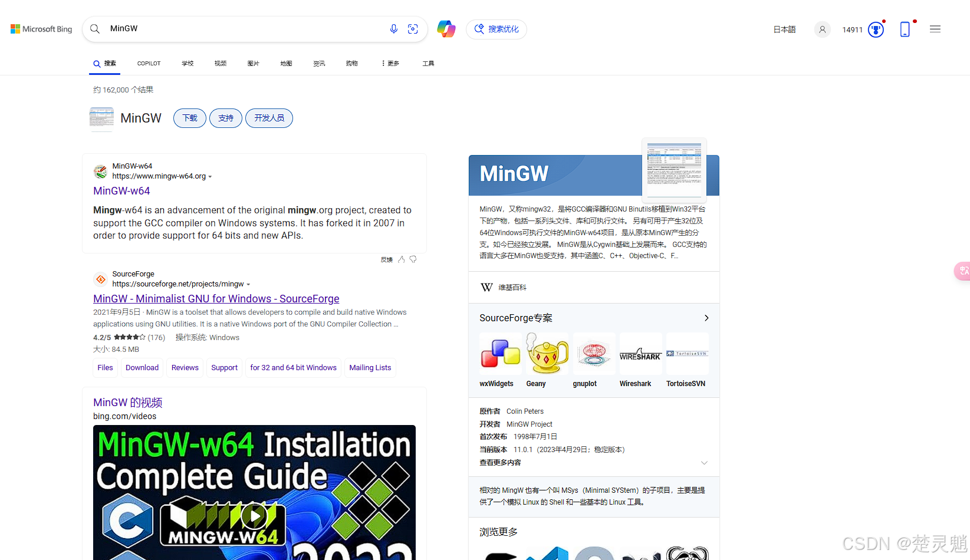
Task: Click the pink translate side icon
Action: point(963,271)
